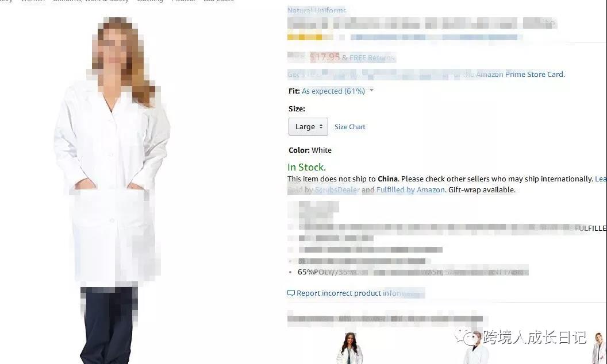Screen dimensions: 607x364
Task: Select the Clothing breadcrumb item
Action: tap(150, 1)
